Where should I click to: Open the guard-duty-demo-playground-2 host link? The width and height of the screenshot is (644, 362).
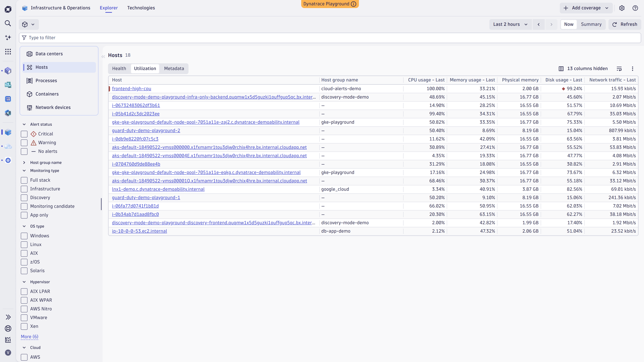146,131
